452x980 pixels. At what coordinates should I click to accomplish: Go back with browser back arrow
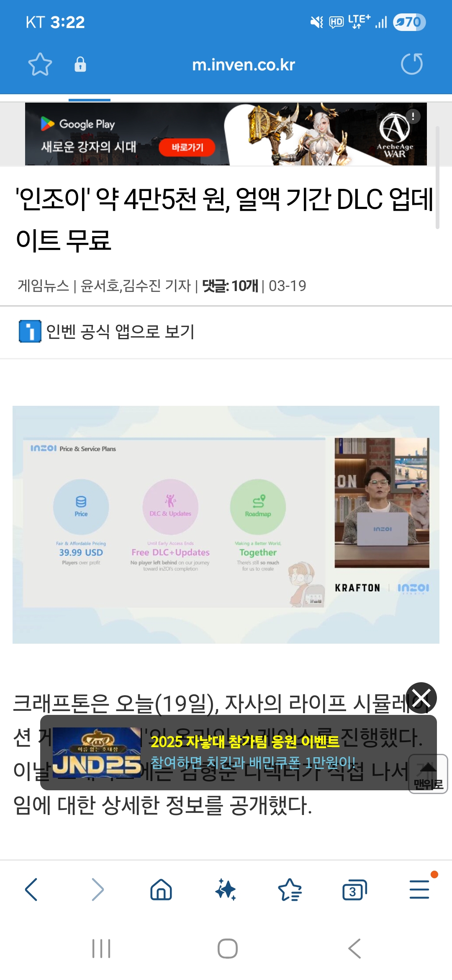(x=31, y=890)
